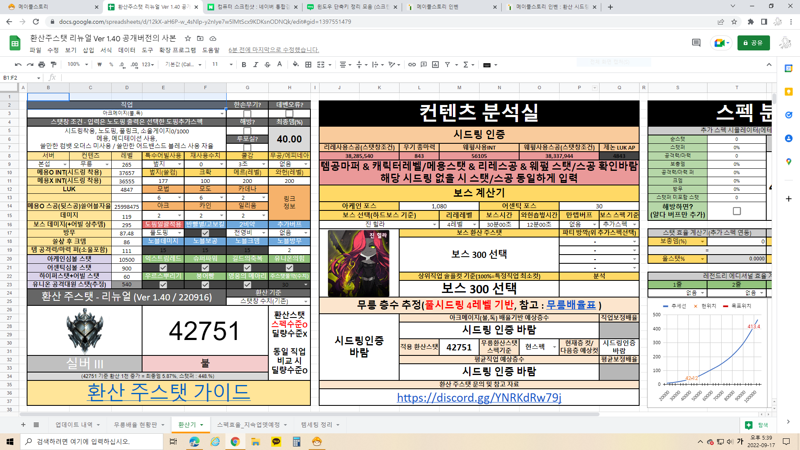The width and height of the screenshot is (800, 450).
Task: Open the zoom level 100% dropdown
Action: point(78,65)
